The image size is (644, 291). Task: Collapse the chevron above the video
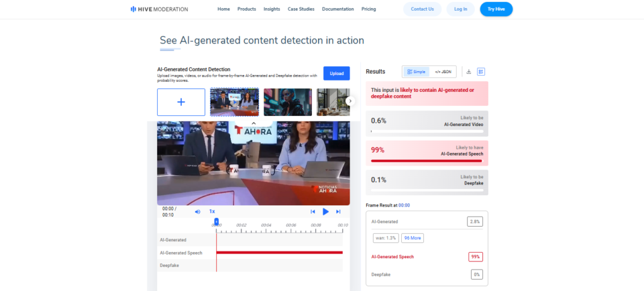pyautogui.click(x=253, y=123)
